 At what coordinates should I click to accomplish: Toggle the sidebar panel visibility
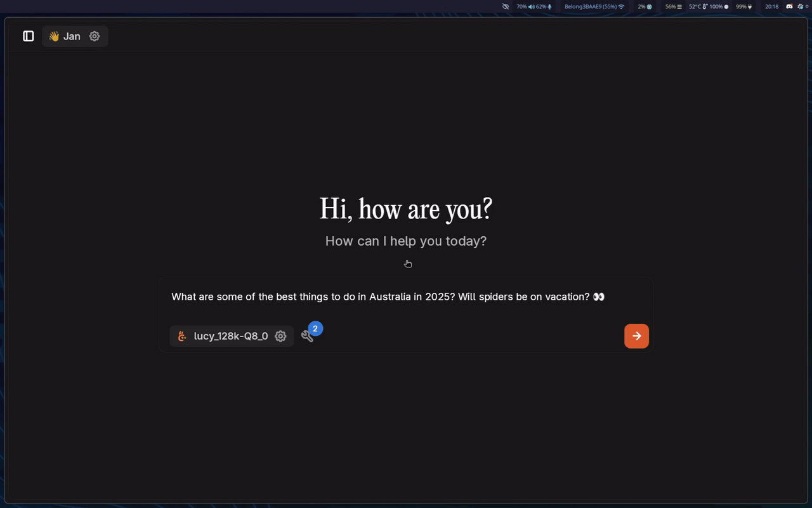(x=28, y=36)
